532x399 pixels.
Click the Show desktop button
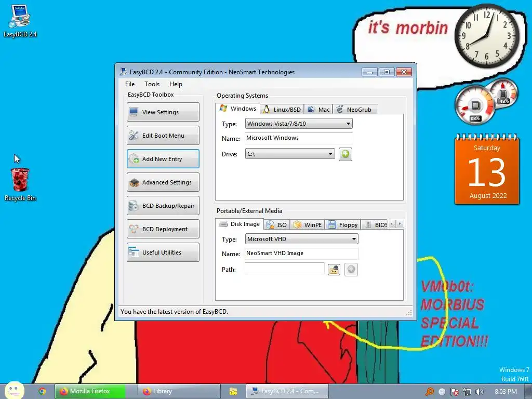click(528, 392)
